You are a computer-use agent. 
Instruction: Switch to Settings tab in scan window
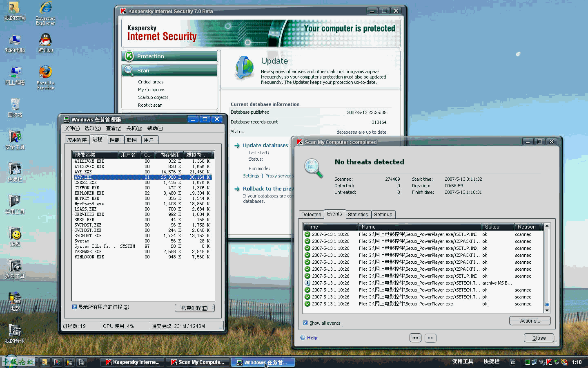pyautogui.click(x=383, y=215)
